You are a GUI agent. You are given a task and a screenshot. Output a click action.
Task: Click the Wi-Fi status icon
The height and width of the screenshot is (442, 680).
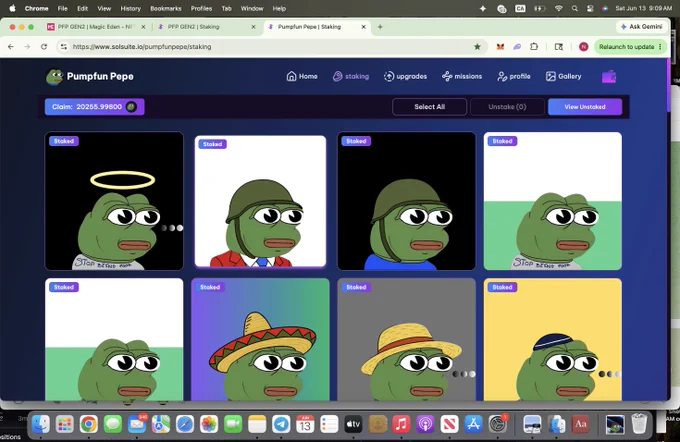pos(559,8)
